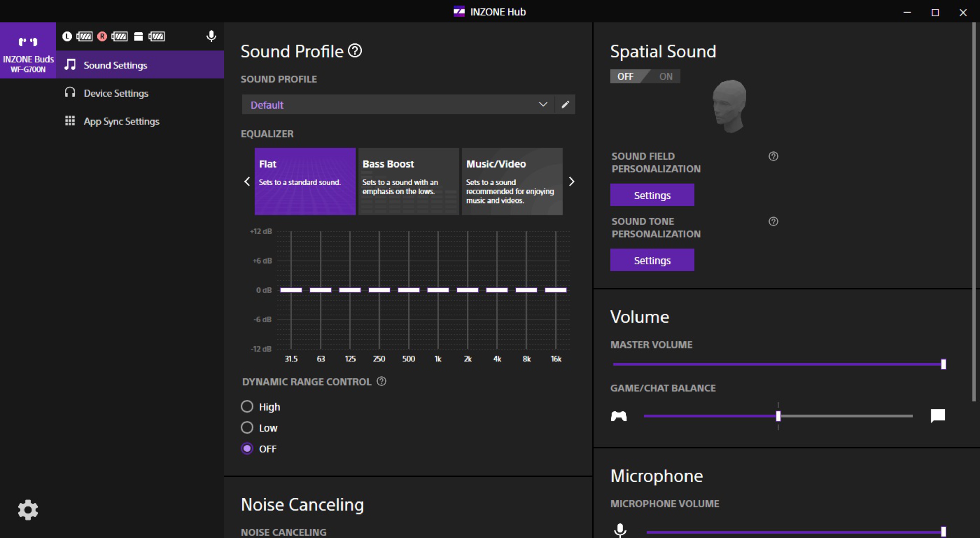Click Dynamic Range Control help icon

tap(381, 381)
